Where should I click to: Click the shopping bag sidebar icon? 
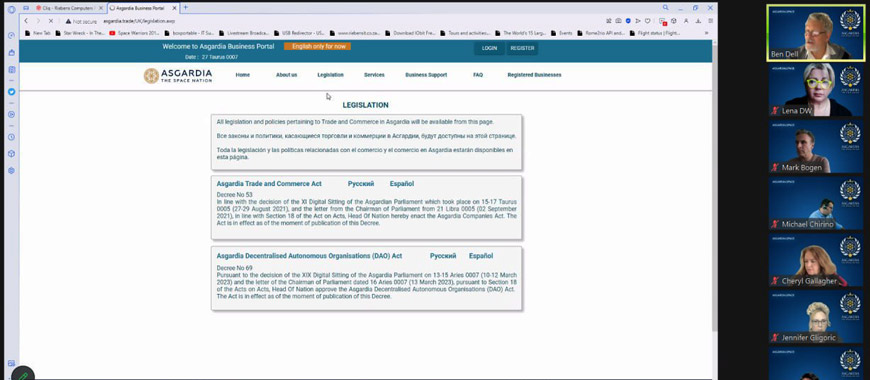[x=11, y=53]
